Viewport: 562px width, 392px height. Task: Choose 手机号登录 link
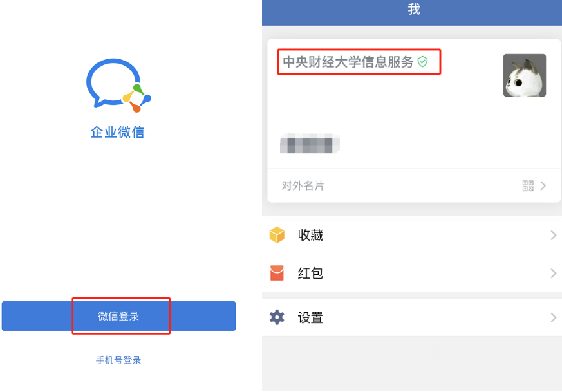click(118, 360)
